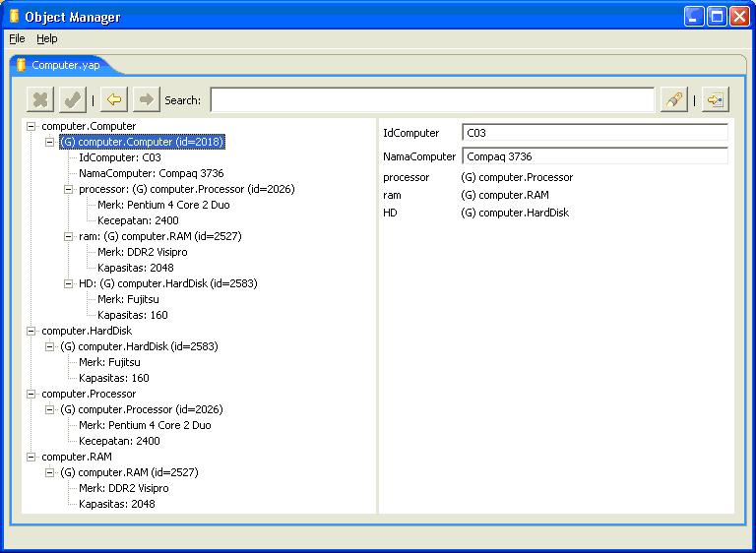The height and width of the screenshot is (553, 756).
Task: Click the gray forward arrow icon
Action: coord(146,99)
